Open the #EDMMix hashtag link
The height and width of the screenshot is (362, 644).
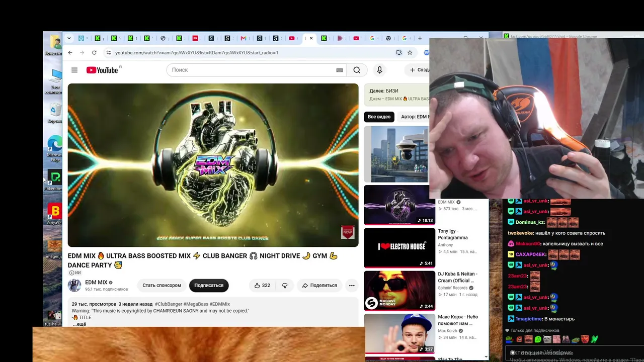(x=220, y=304)
